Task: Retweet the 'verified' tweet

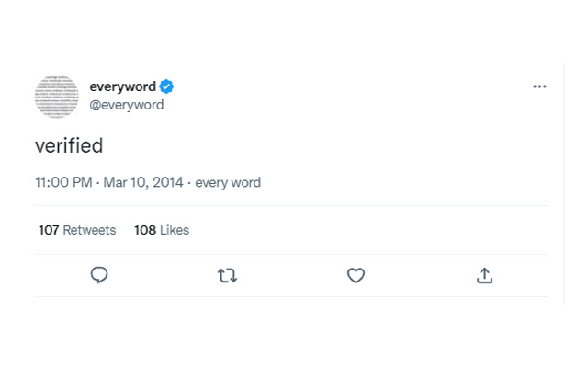Action: tap(227, 275)
